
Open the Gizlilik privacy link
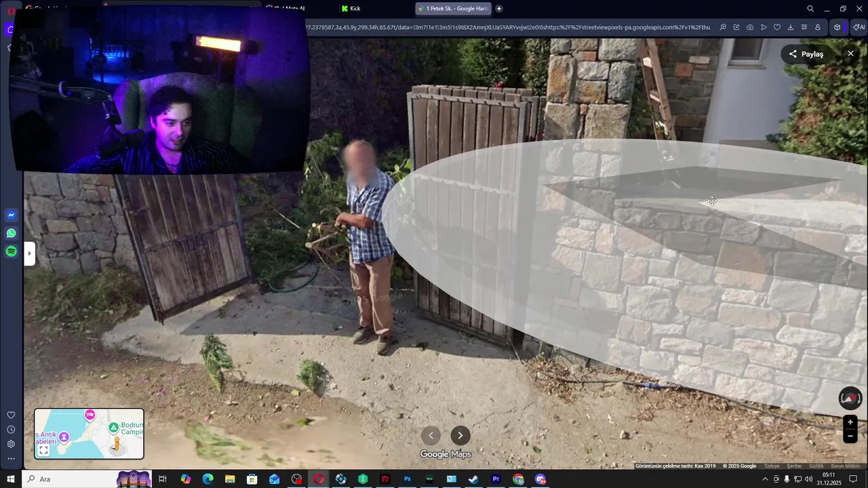(x=816, y=466)
